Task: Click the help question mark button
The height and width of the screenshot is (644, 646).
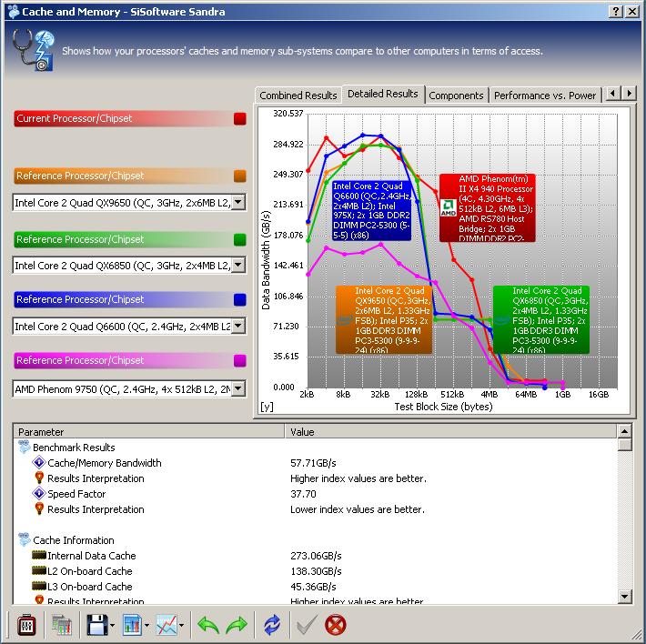Action: [x=615, y=11]
